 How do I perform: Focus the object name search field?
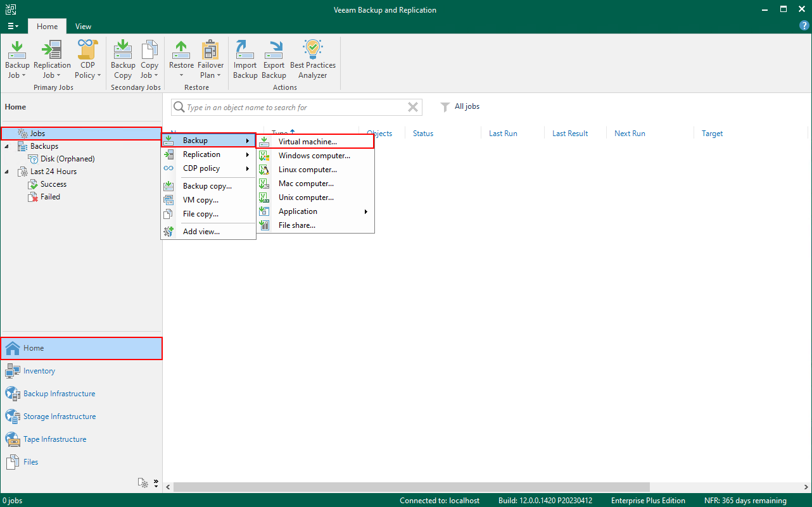coord(296,108)
